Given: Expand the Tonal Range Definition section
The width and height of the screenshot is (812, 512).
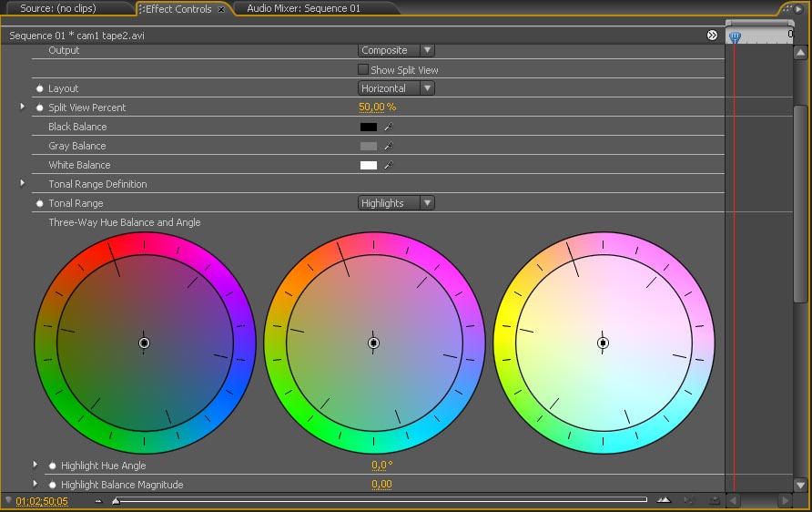Looking at the screenshot, I should point(23,184).
